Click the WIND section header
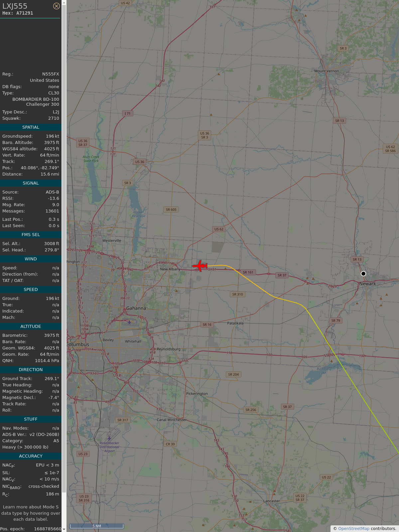This screenshot has height=532, width=399. pos(31,259)
